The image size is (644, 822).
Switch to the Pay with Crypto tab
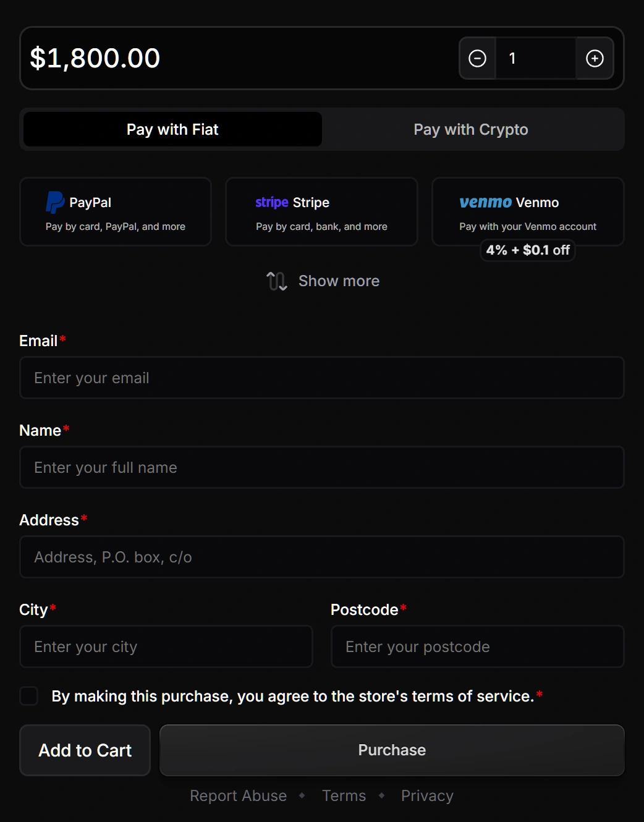(470, 129)
